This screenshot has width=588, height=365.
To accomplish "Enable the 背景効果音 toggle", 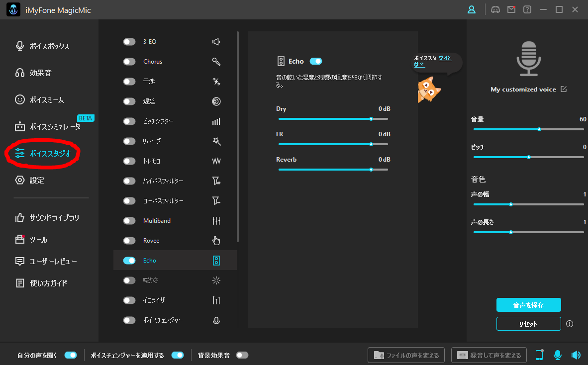I will [242, 355].
